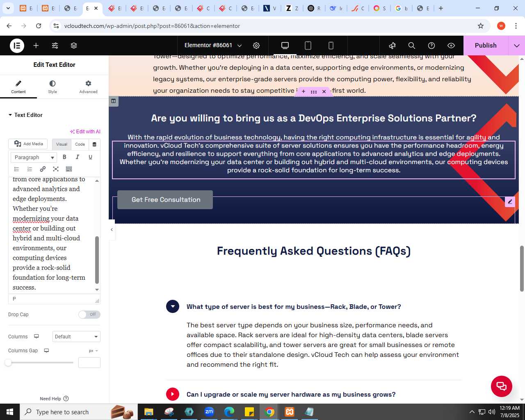The image size is (525, 420).
Task: Toggle bold in the text editor
Action: click(64, 157)
